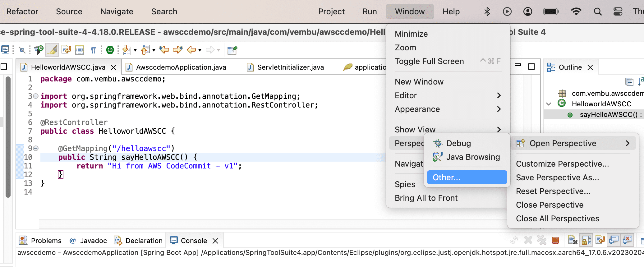Toggle Word Wrap in the main toolbar
Image resolution: width=644 pixels, height=267 pixels.
[x=66, y=50]
